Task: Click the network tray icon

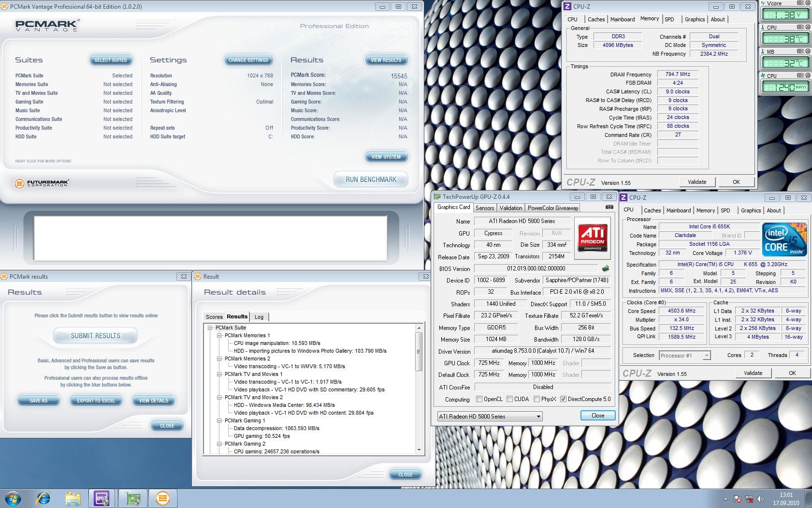Action: tap(749, 499)
